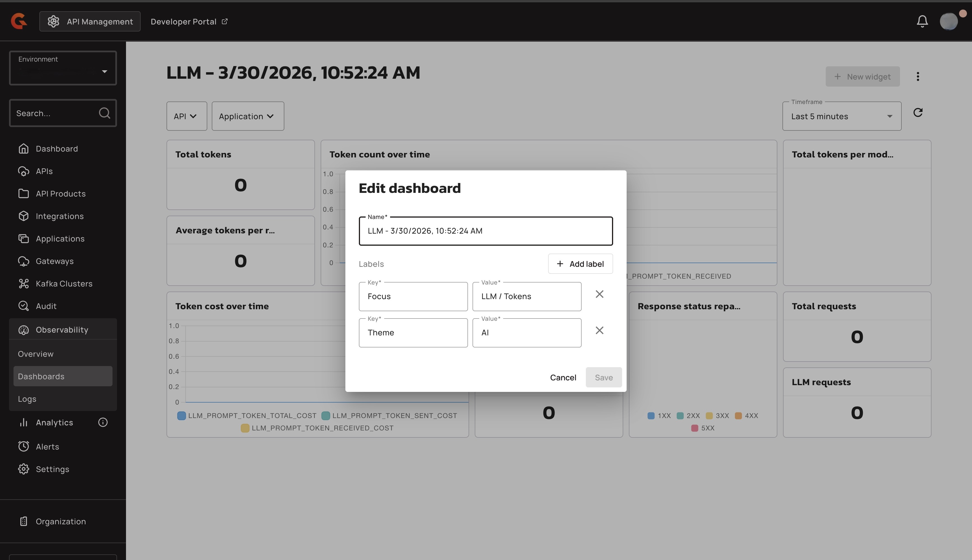Expand the API filter dropdown
Image resolution: width=972 pixels, height=560 pixels.
[186, 116]
